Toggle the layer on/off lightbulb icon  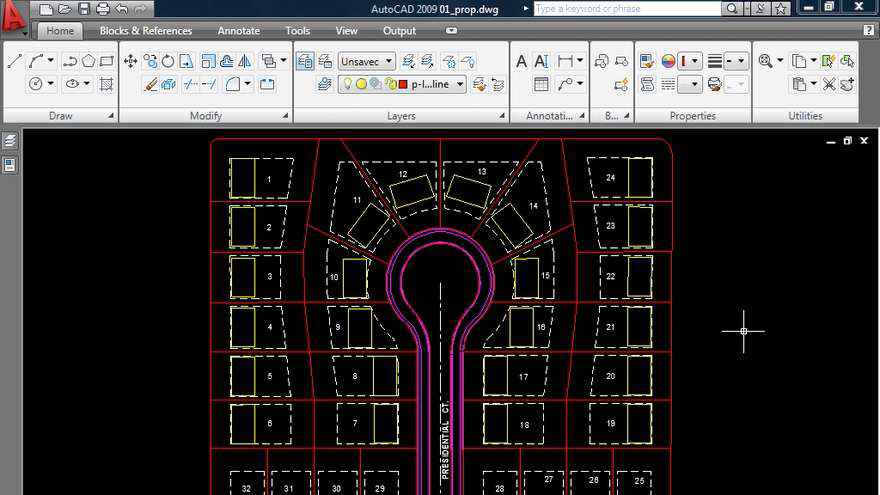point(348,85)
